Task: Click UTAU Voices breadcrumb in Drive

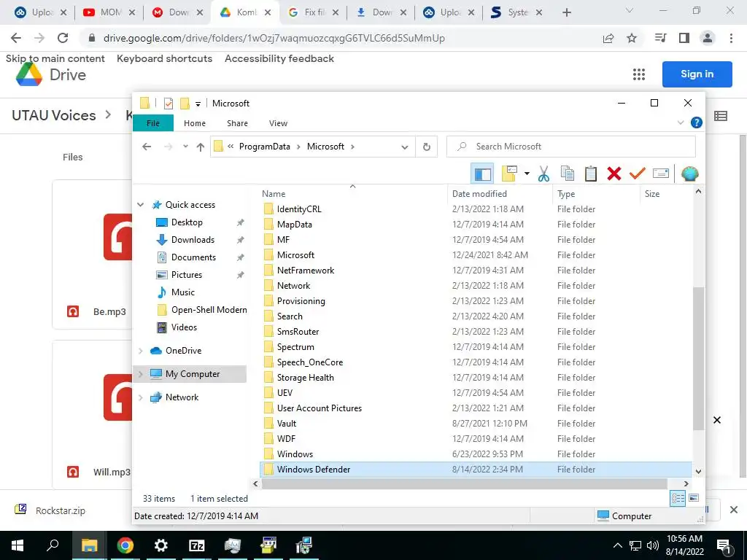Action: [54, 115]
